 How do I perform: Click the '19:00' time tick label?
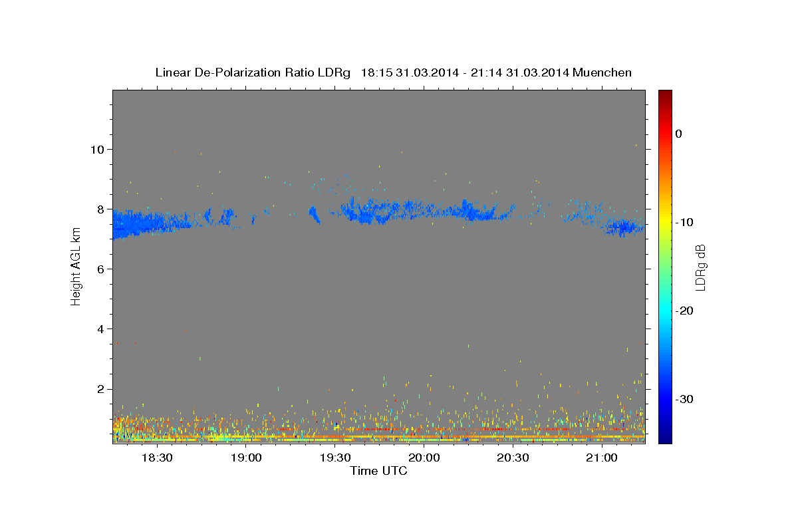246,458
